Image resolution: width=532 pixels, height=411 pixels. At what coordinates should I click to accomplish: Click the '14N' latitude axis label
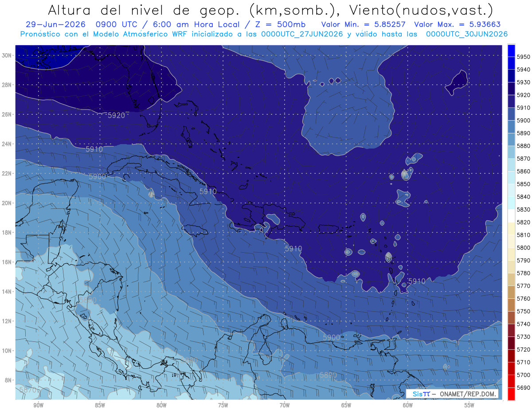click(x=7, y=291)
